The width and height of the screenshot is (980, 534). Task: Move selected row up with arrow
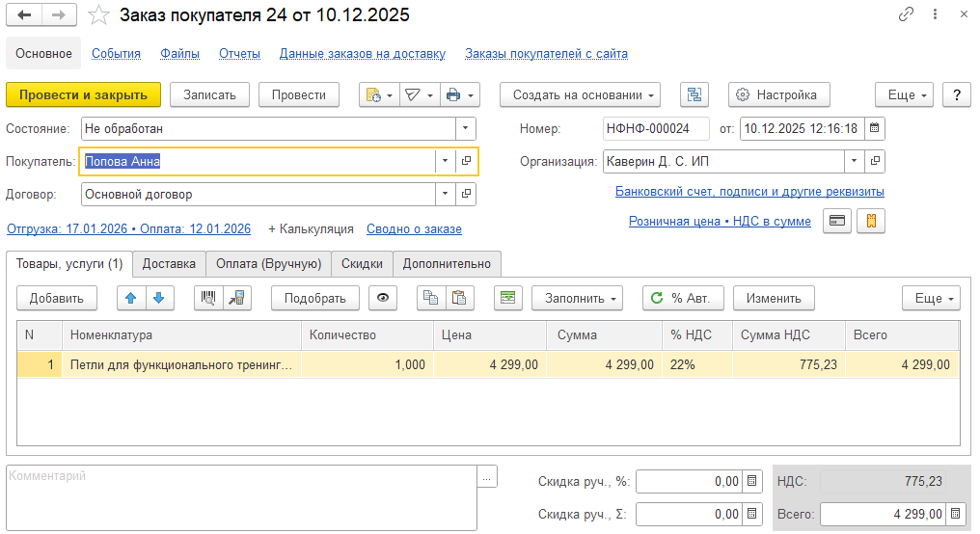(129, 298)
